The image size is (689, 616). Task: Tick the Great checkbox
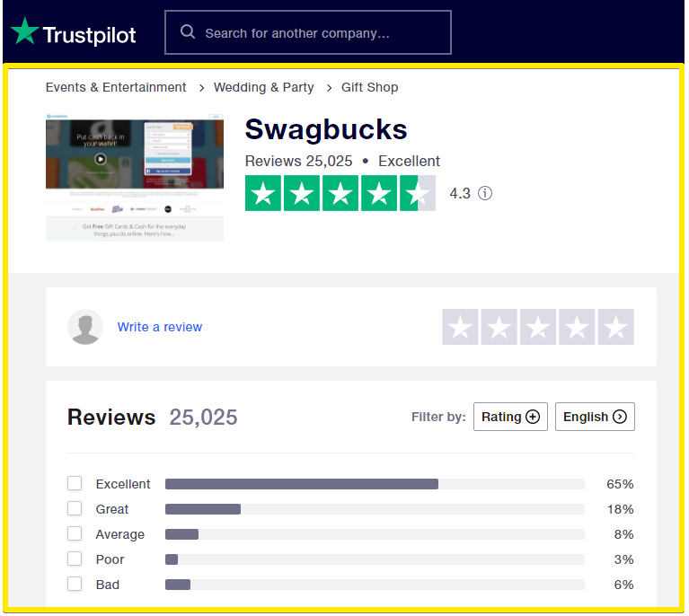75,508
